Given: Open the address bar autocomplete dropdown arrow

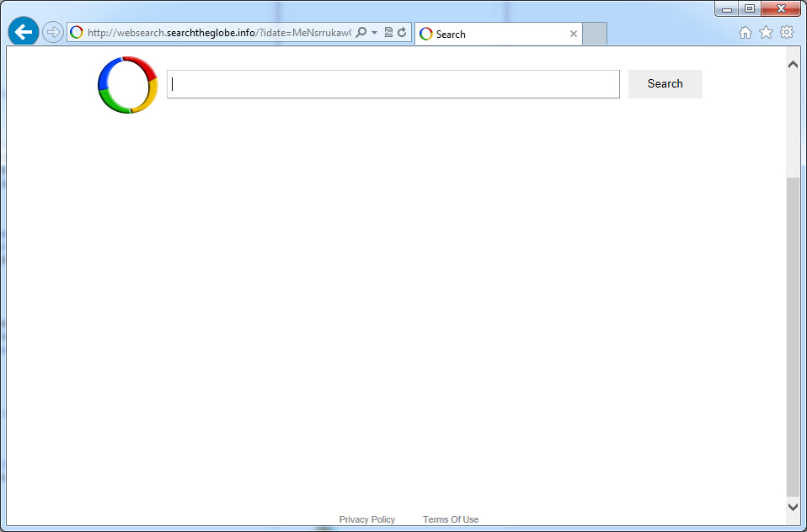Looking at the screenshot, I should (x=374, y=33).
